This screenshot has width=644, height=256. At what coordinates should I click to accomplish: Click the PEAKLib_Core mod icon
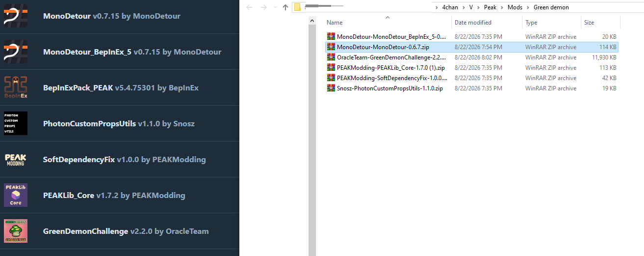pos(16,195)
